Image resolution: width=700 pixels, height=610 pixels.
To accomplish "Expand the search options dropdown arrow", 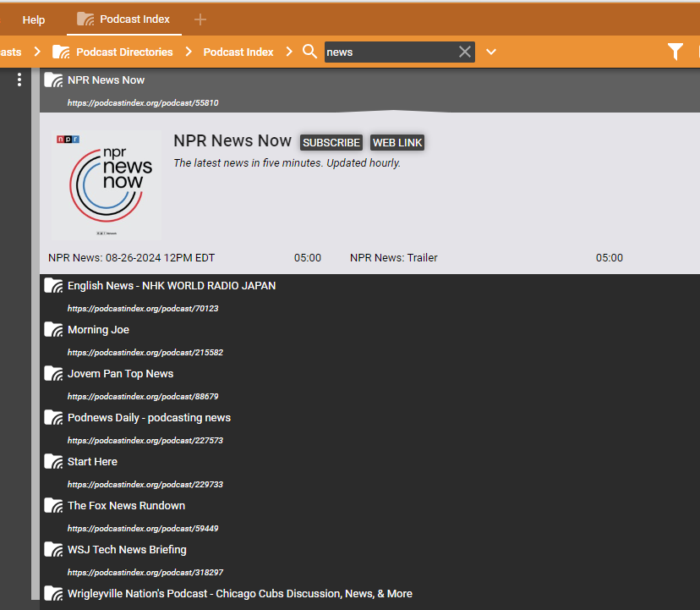I will point(491,52).
